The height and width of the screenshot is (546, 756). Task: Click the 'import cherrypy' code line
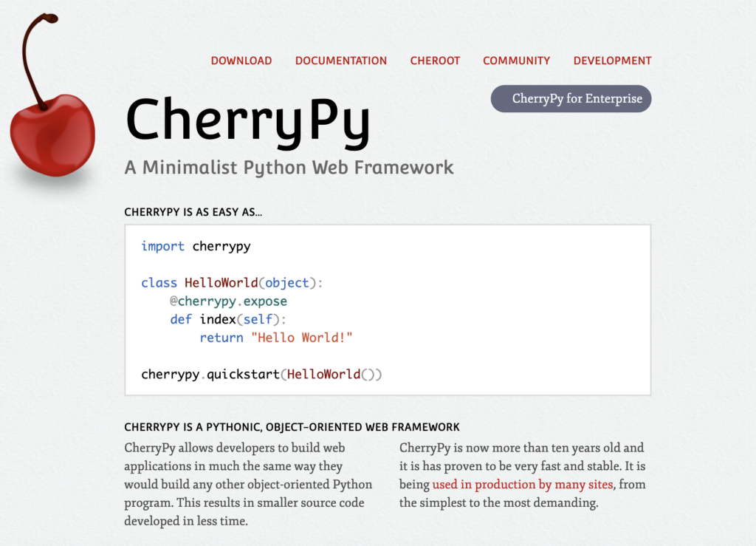[196, 247]
